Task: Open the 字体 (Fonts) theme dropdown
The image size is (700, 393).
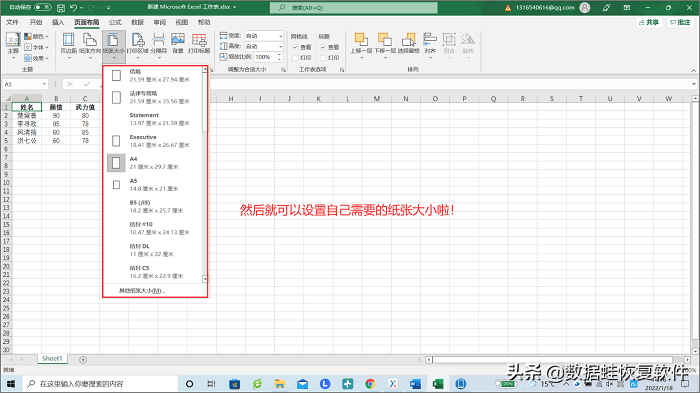Action: pyautogui.click(x=36, y=47)
